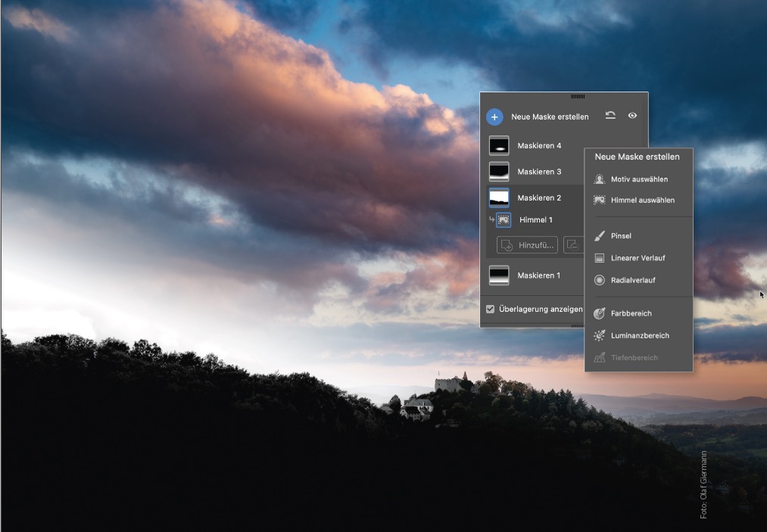Click the Maskieren 3 label text
Viewport: 767px width, 532px height.
tap(539, 172)
